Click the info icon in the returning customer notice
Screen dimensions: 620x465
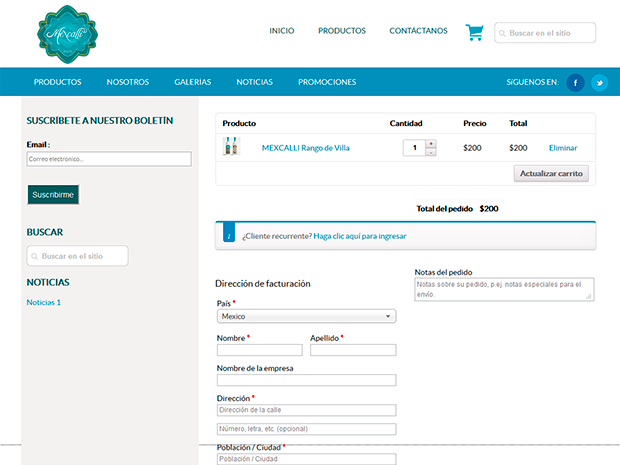pyautogui.click(x=229, y=232)
